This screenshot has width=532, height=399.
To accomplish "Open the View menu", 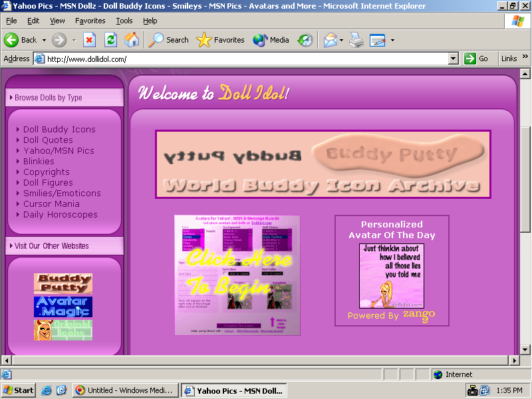I will [x=57, y=21].
